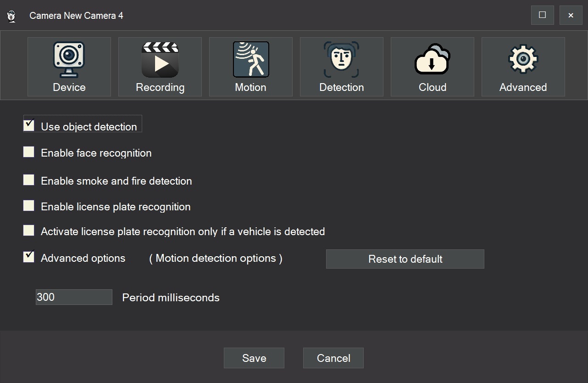Enable face recognition checkbox
The width and height of the screenshot is (588, 383).
pos(29,152)
